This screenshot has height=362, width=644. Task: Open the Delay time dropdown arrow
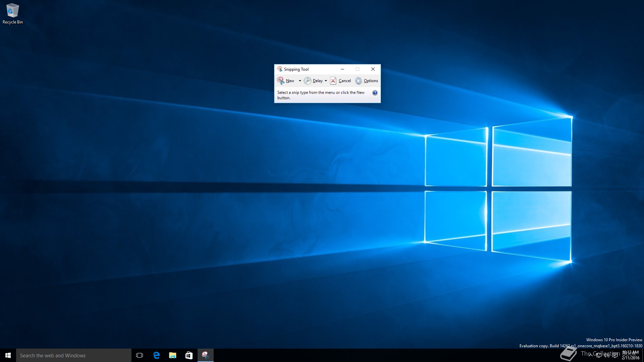coord(326,81)
